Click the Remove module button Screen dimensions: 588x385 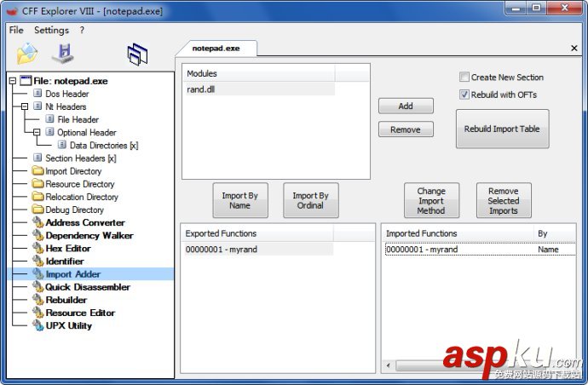406,129
